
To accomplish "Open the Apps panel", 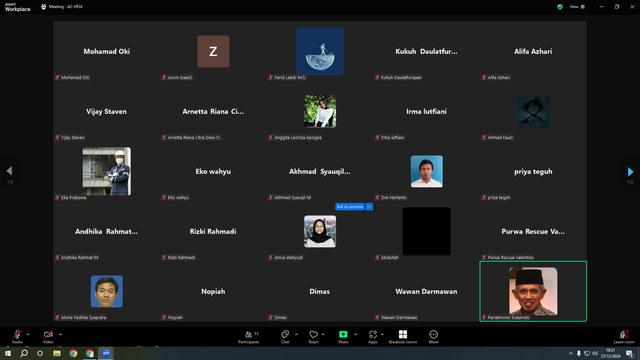I will (x=373, y=337).
